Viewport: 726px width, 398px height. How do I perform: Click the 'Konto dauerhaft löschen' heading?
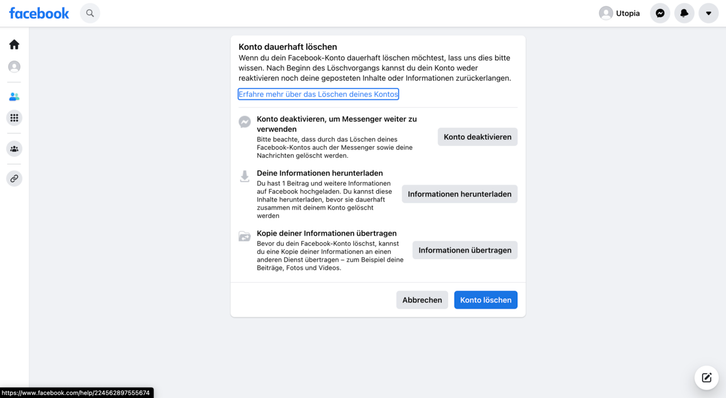point(288,47)
